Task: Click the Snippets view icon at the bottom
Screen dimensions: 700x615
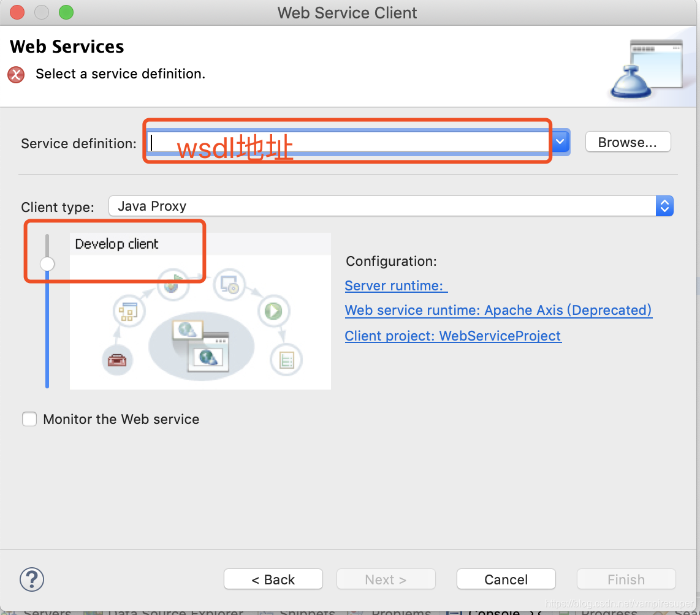Action: (x=266, y=611)
